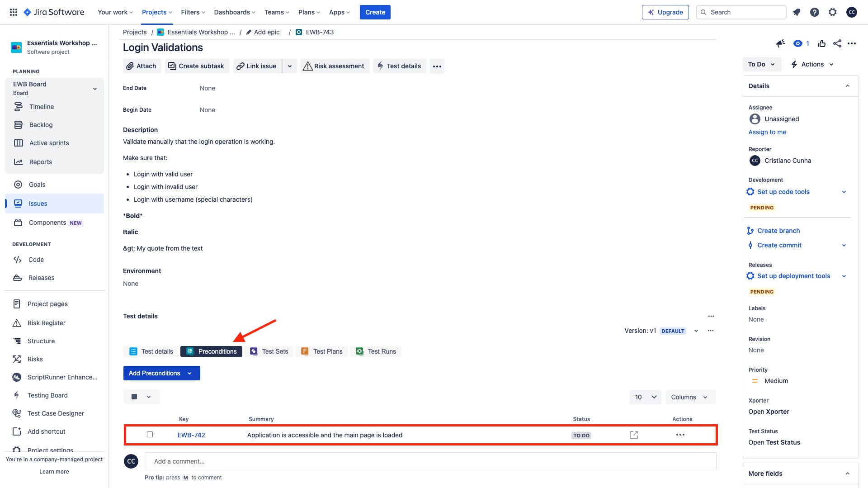Change the rows per page 10 dropdown
The height and width of the screenshot is (488, 868).
(645, 397)
